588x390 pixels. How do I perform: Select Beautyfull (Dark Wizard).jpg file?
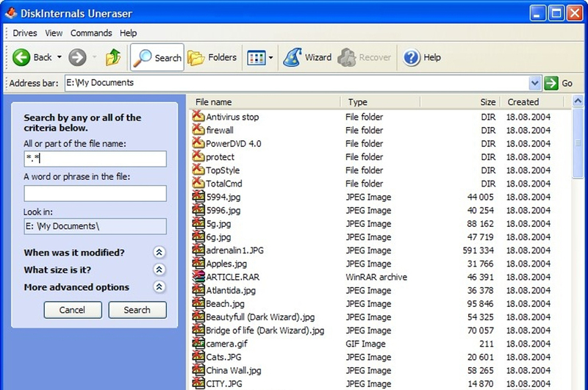coord(260,317)
